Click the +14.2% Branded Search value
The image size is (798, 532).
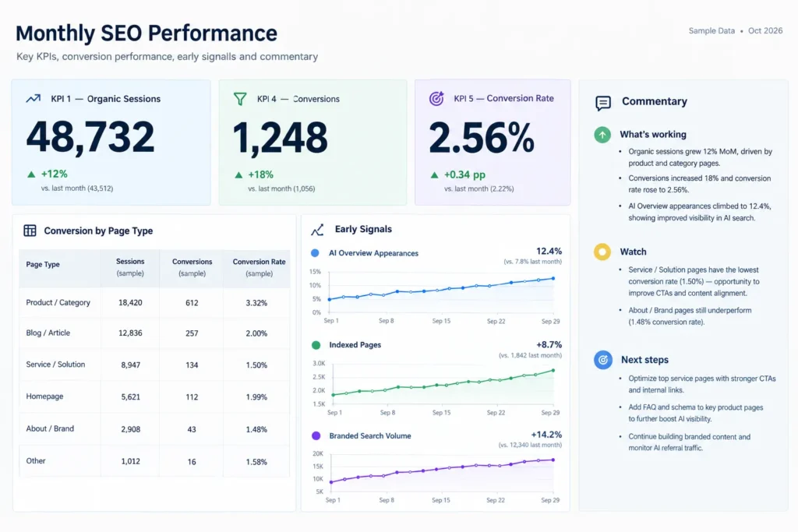[x=546, y=435]
